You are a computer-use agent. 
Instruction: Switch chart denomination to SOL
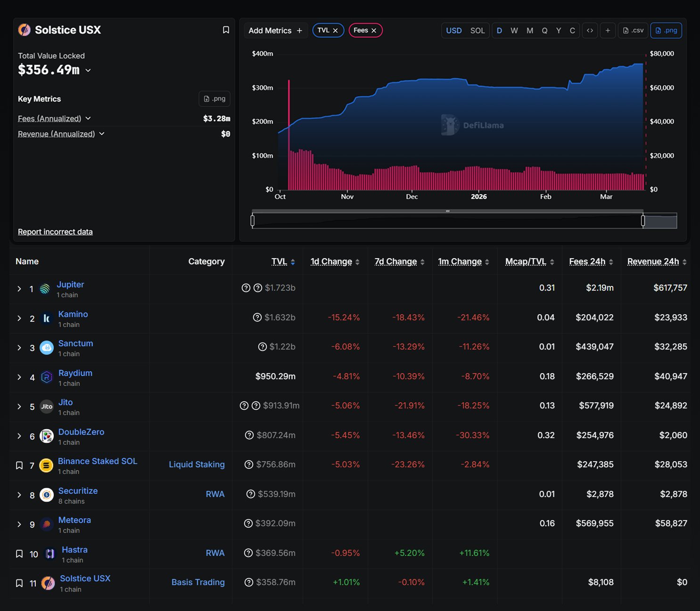(x=477, y=31)
